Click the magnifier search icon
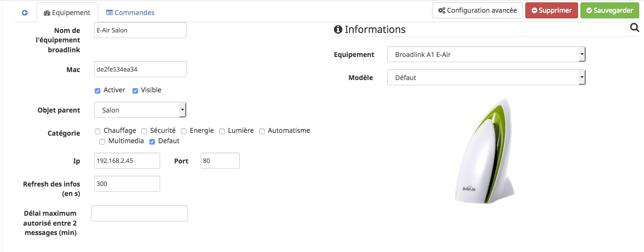Viewport: 644px width, 252px height. (x=634, y=29)
